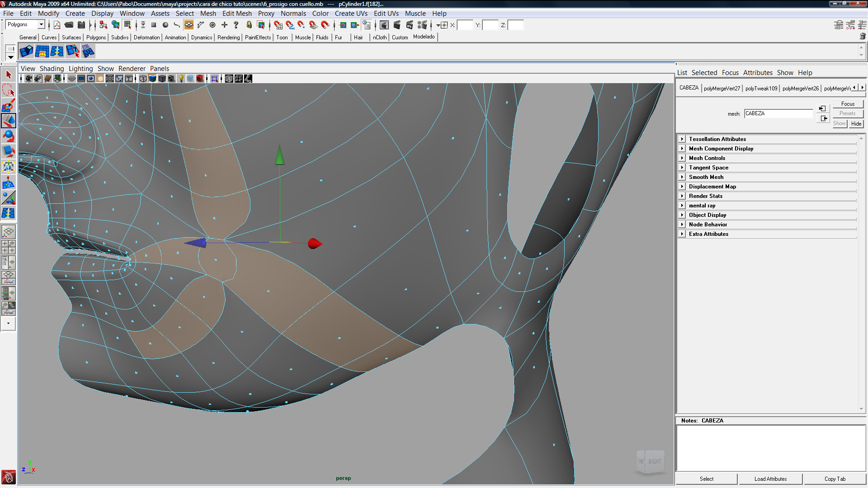The height and width of the screenshot is (488, 868).
Task: Toggle Textured display in viewport toolbar
Action: pos(171,79)
